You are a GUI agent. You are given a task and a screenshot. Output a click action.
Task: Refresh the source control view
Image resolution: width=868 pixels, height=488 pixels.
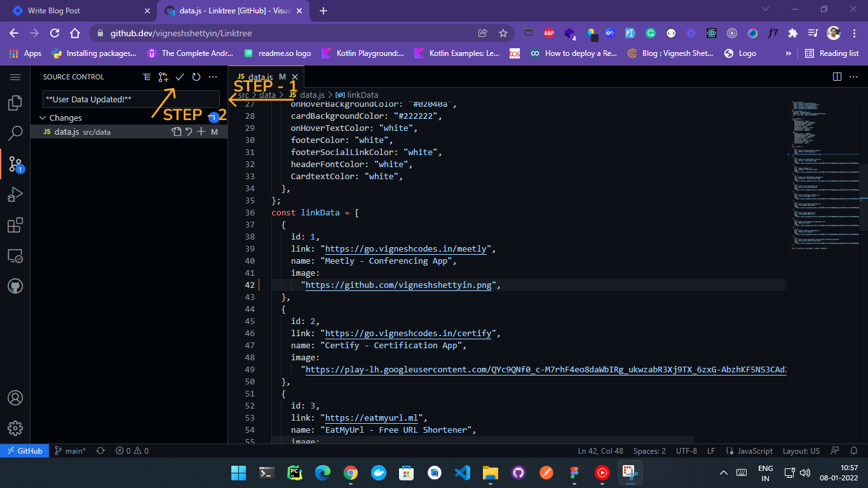[x=196, y=77]
